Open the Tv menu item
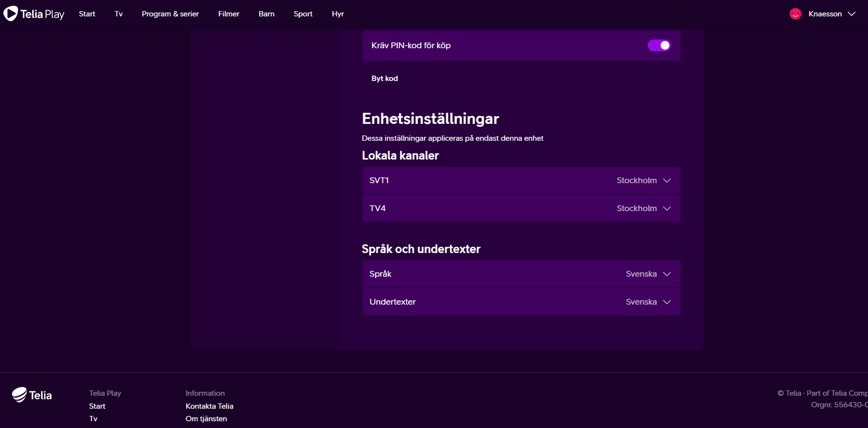Screen dimensions: 868x428 pos(119,14)
